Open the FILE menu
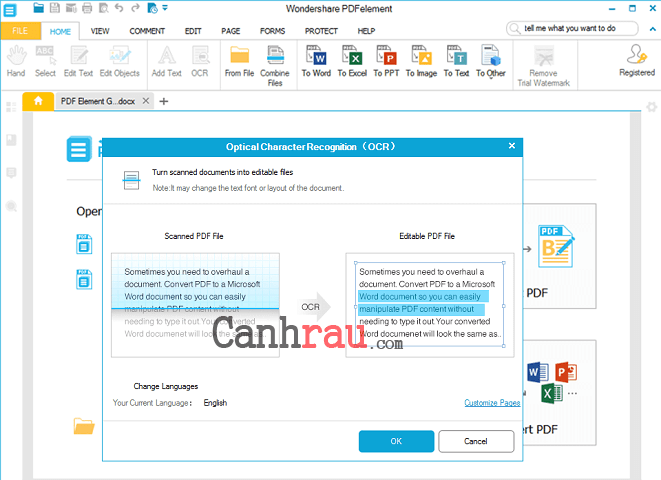 (20, 31)
